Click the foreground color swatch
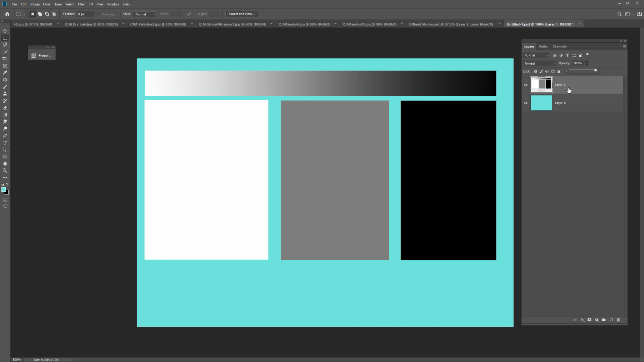Screen dimensions: 644x362 pyautogui.click(x=4, y=190)
